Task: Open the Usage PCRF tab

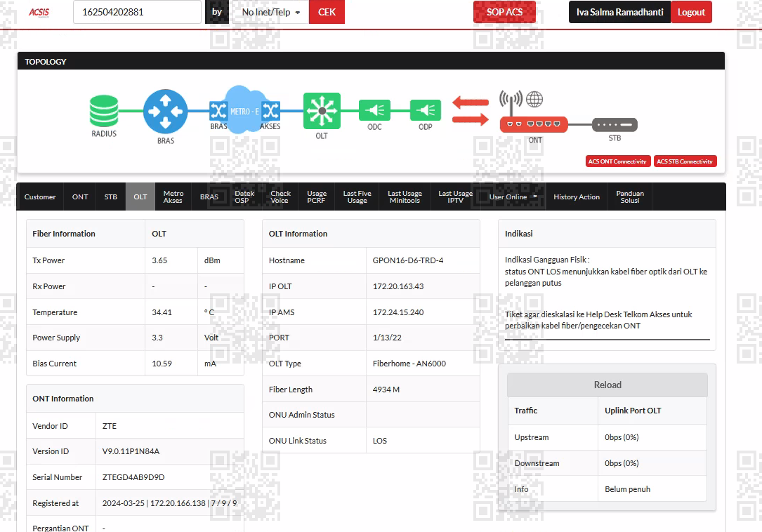Action: coord(316,197)
